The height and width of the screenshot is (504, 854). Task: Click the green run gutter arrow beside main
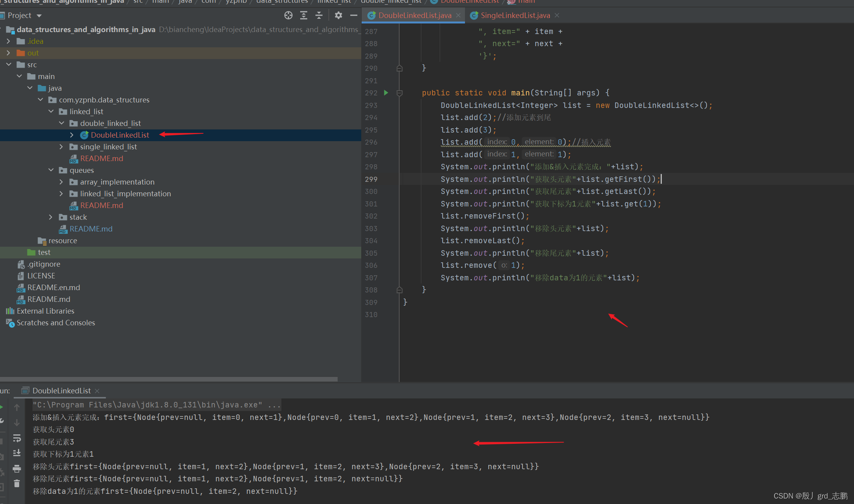click(386, 93)
